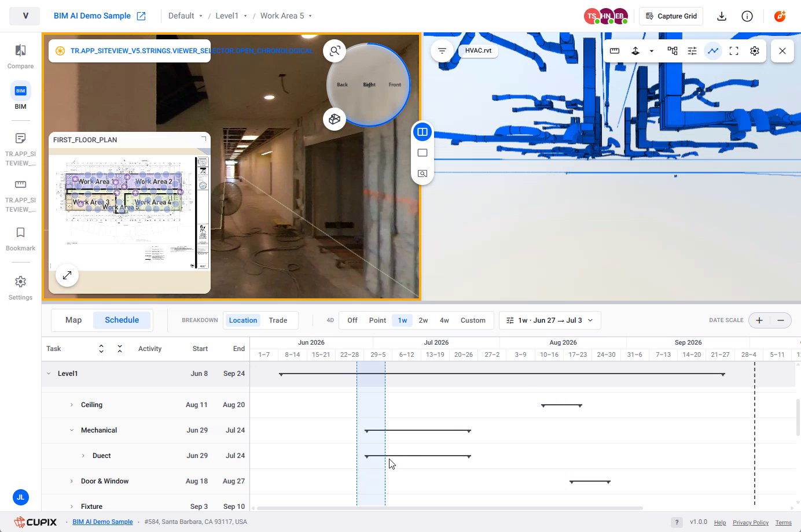Switch to the Map tab
Viewport: 801px width, 532px height.
pyautogui.click(x=74, y=320)
